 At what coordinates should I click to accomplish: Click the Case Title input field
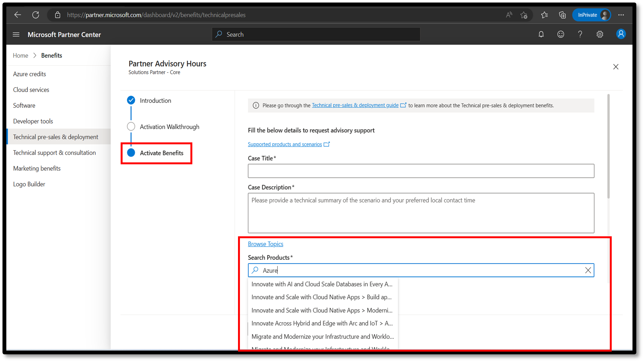421,171
